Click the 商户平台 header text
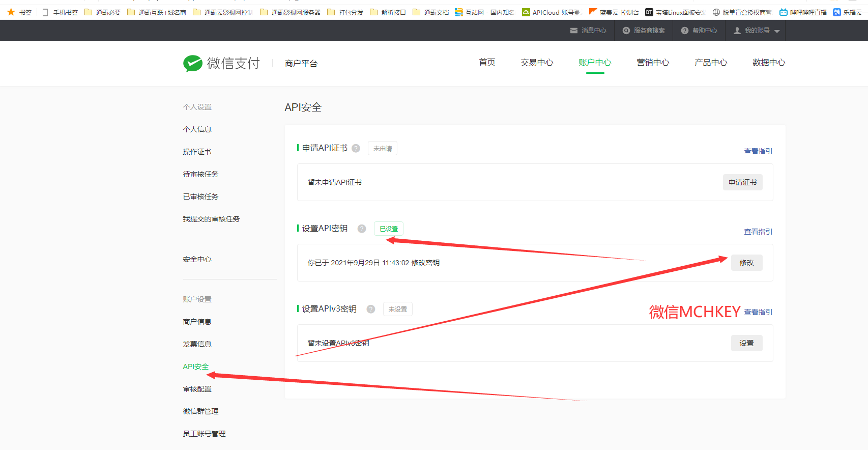The image size is (868, 450). coord(301,63)
